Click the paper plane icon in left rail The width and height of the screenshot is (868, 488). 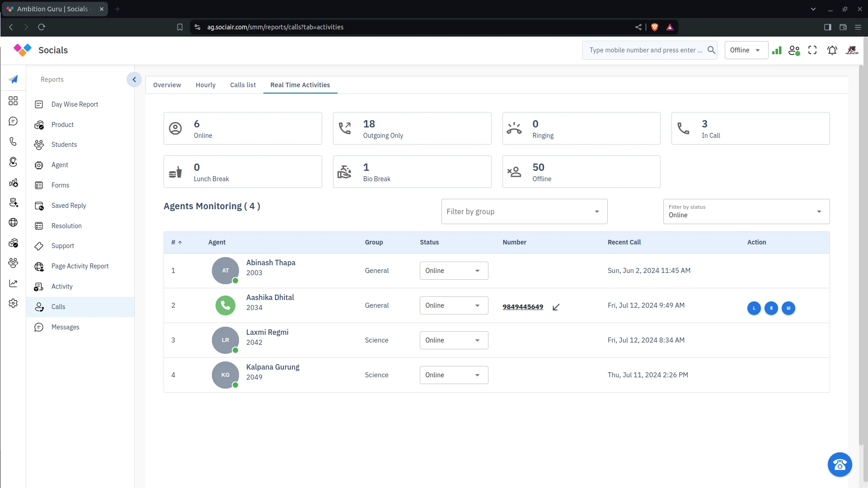13,80
